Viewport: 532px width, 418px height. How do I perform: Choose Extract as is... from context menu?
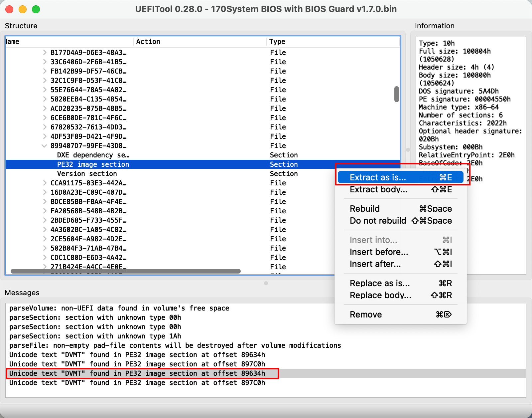(401, 177)
